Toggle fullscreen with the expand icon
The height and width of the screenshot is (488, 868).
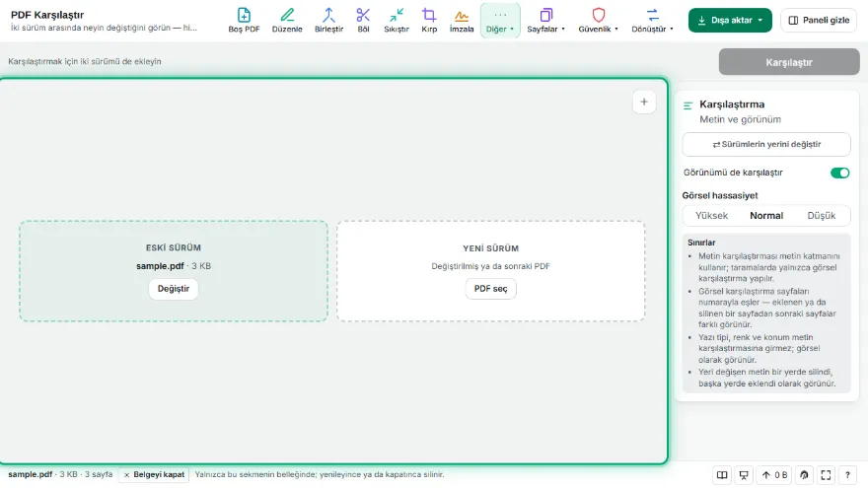[x=826, y=475]
